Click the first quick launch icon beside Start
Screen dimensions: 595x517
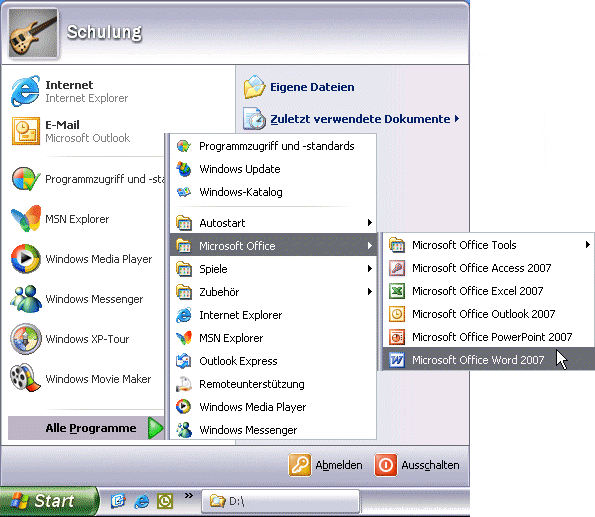118,501
